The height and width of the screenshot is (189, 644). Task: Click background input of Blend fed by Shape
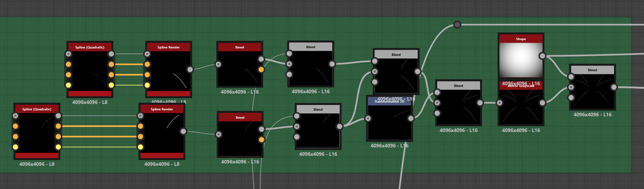coord(571,87)
